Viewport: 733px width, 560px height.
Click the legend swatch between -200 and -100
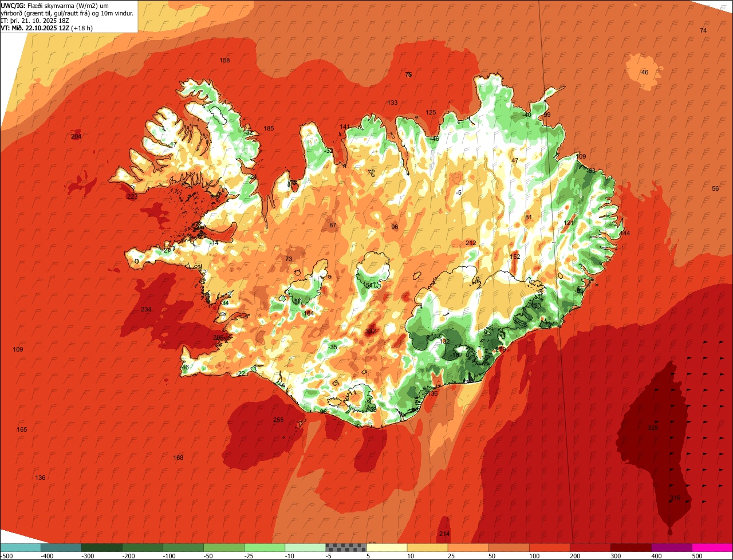[x=142, y=547]
